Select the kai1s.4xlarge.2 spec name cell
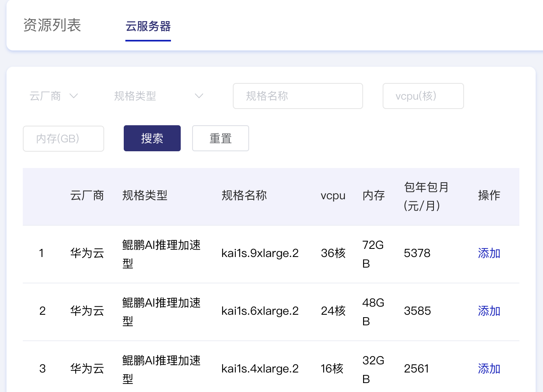Image resolution: width=543 pixels, height=392 pixels. [260, 369]
